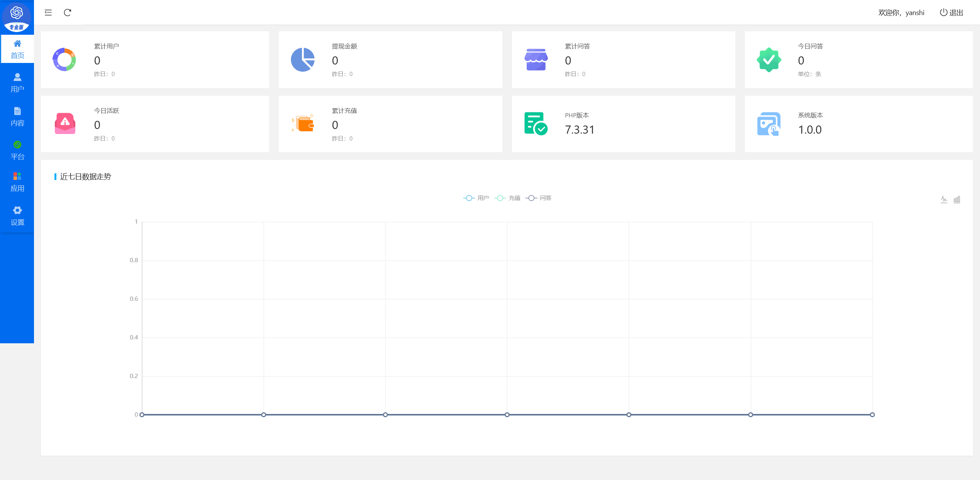Click the professional edition logo at top left
The image size is (980, 480).
pos(17,17)
